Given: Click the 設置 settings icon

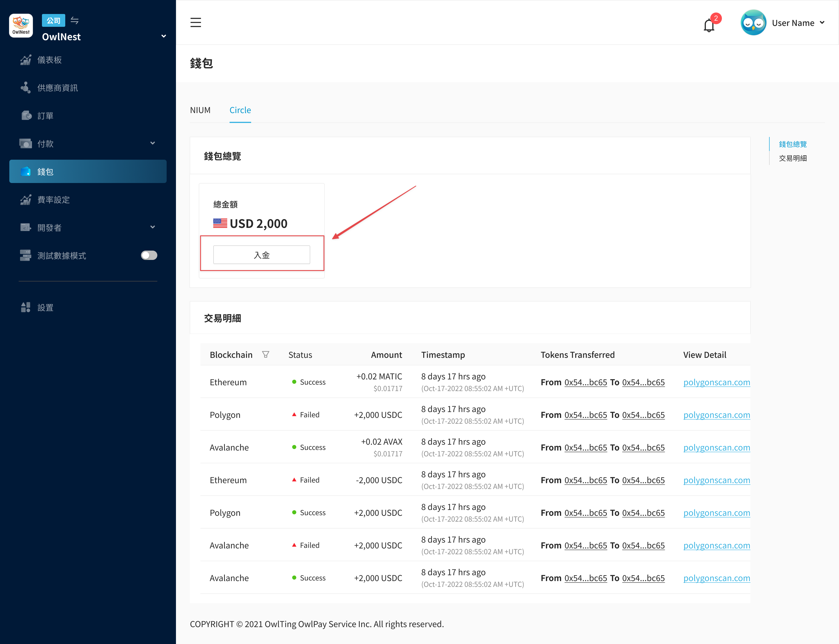Looking at the screenshot, I should 26,307.
